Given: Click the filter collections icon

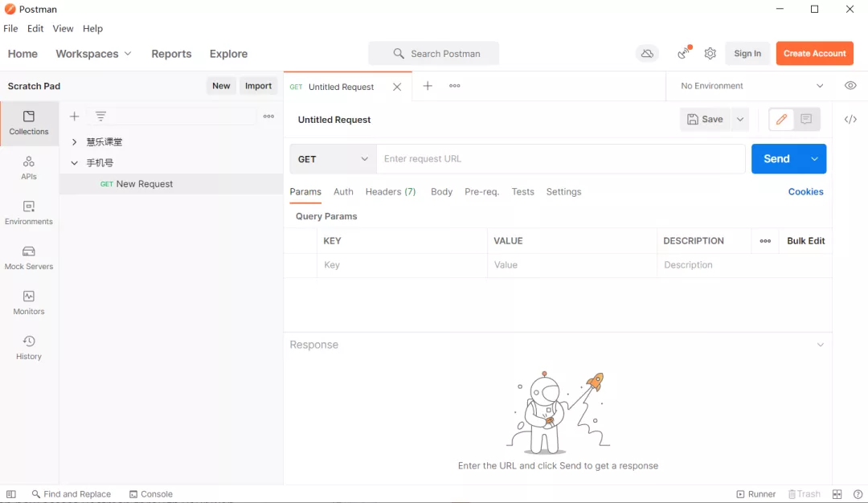Looking at the screenshot, I should coord(100,117).
